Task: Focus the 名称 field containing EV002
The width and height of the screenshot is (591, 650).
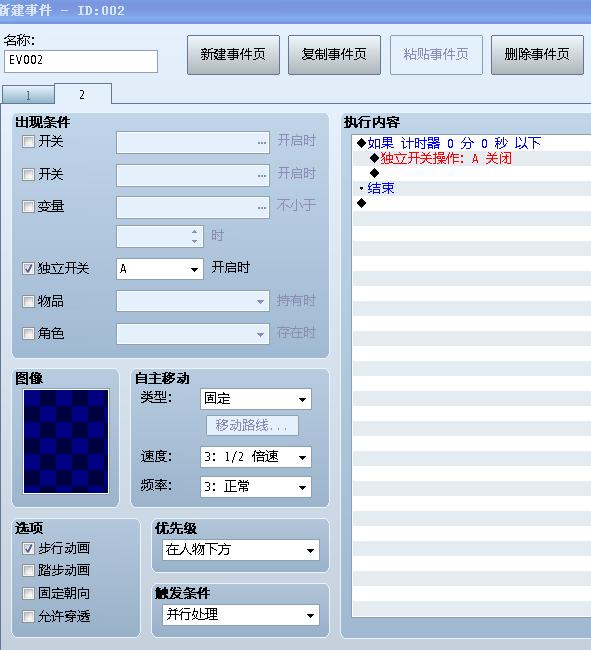Action: pos(81,61)
